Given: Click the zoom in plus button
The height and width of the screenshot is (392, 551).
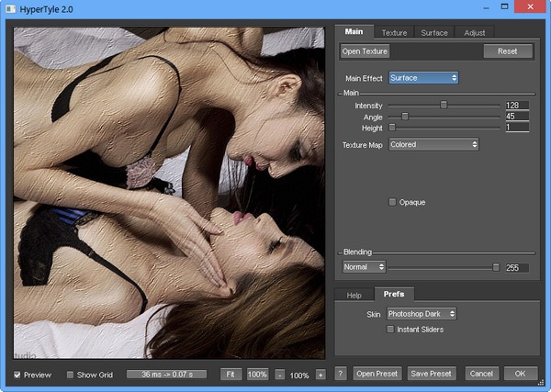Looking at the screenshot, I should coord(320,375).
